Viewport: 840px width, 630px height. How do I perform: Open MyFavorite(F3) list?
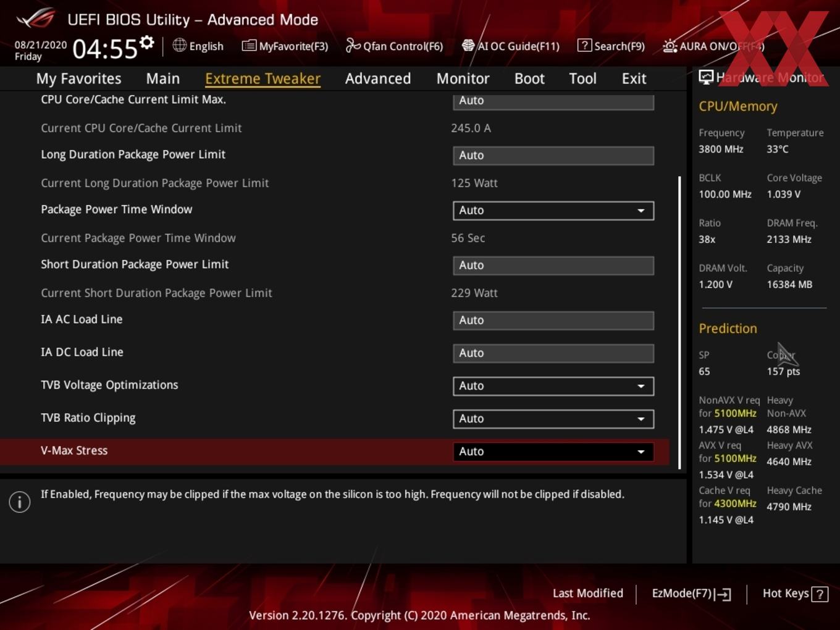(x=285, y=46)
